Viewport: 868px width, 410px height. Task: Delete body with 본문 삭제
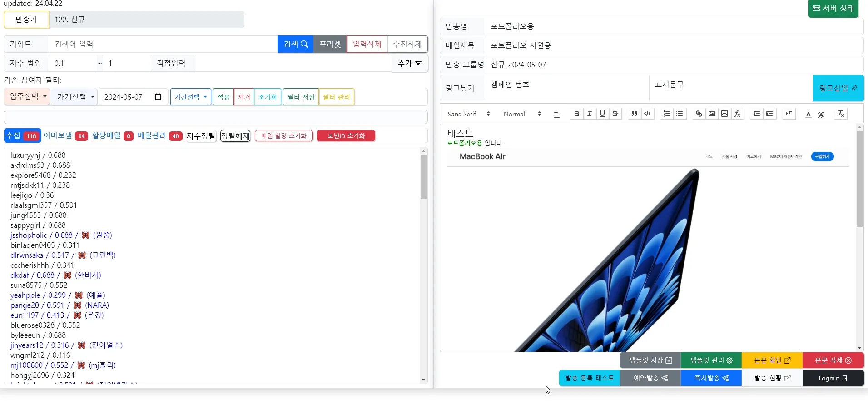(x=833, y=360)
